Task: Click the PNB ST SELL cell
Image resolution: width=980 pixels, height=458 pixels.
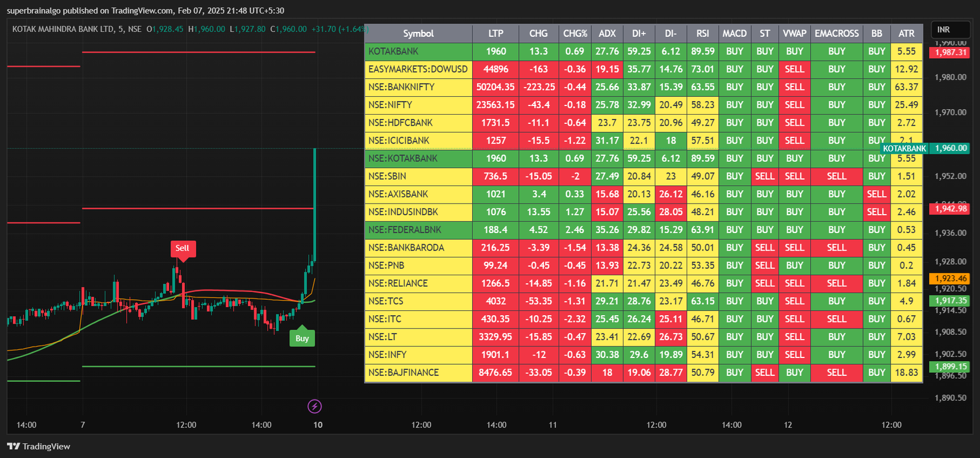Action: click(x=764, y=265)
